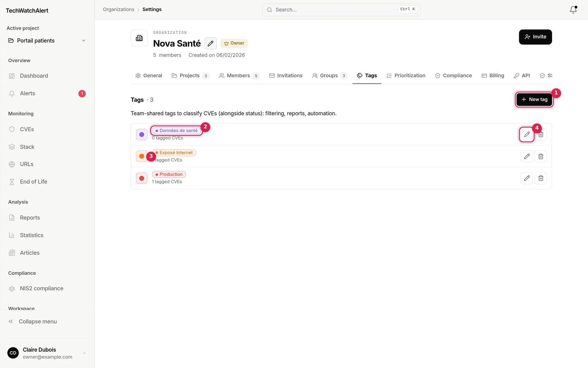Image resolution: width=588 pixels, height=368 pixels.
Task: Click the purple Données de santé color swatch
Action: tap(141, 134)
